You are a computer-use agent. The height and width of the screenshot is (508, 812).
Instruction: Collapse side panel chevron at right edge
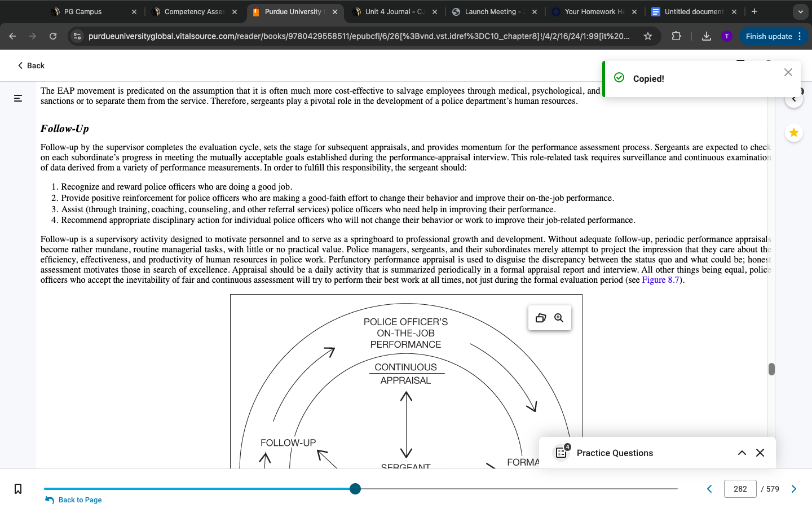point(793,99)
